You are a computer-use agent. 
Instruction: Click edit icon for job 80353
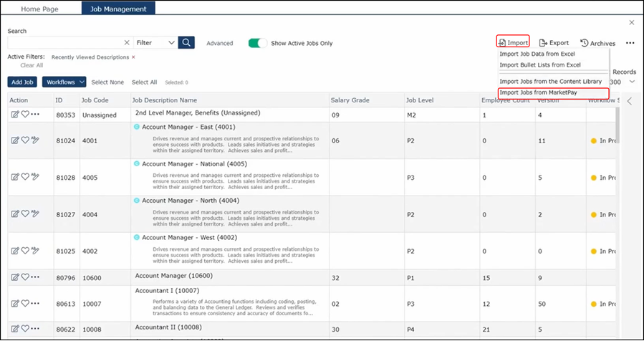coord(14,114)
